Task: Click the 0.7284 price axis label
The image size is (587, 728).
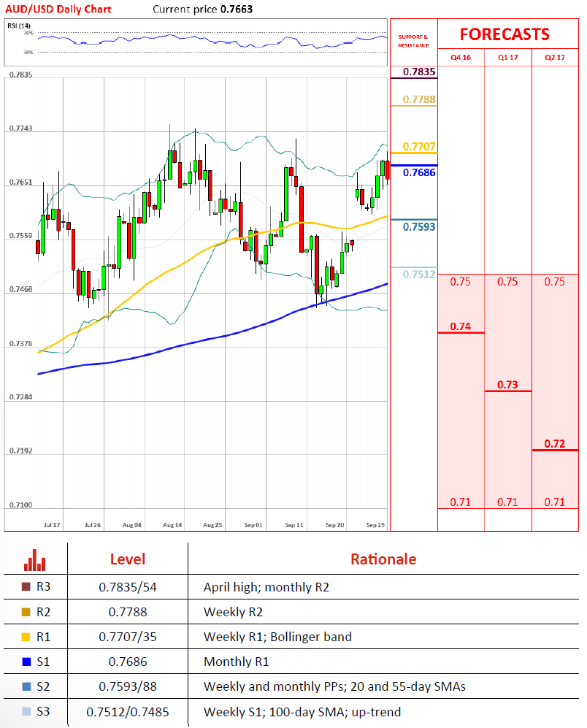Action: point(21,397)
